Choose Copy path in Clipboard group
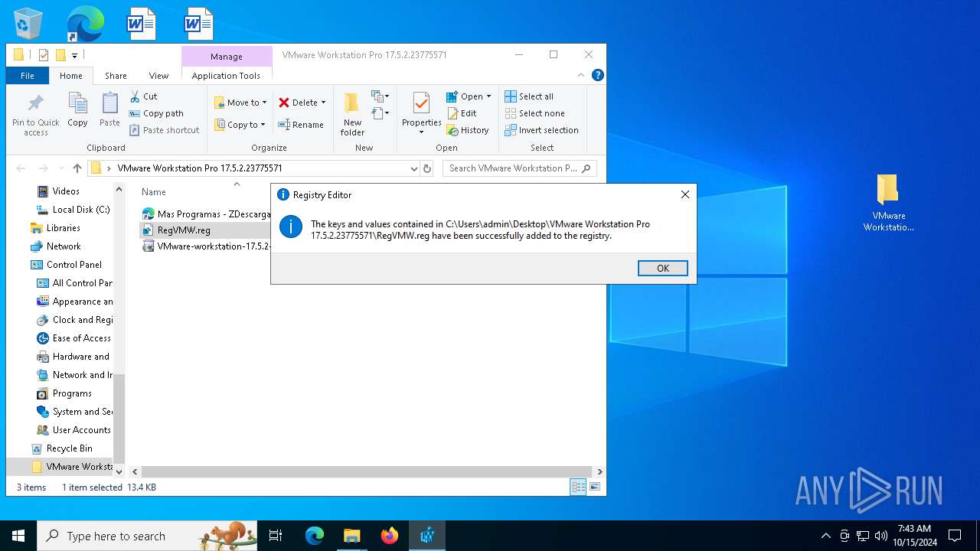The height and width of the screenshot is (551, 980). tap(156, 113)
